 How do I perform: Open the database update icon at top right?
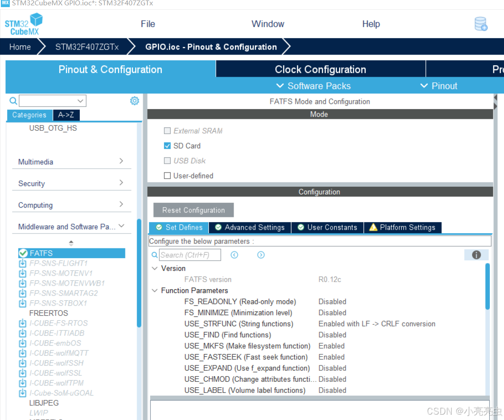pyautogui.click(x=481, y=24)
